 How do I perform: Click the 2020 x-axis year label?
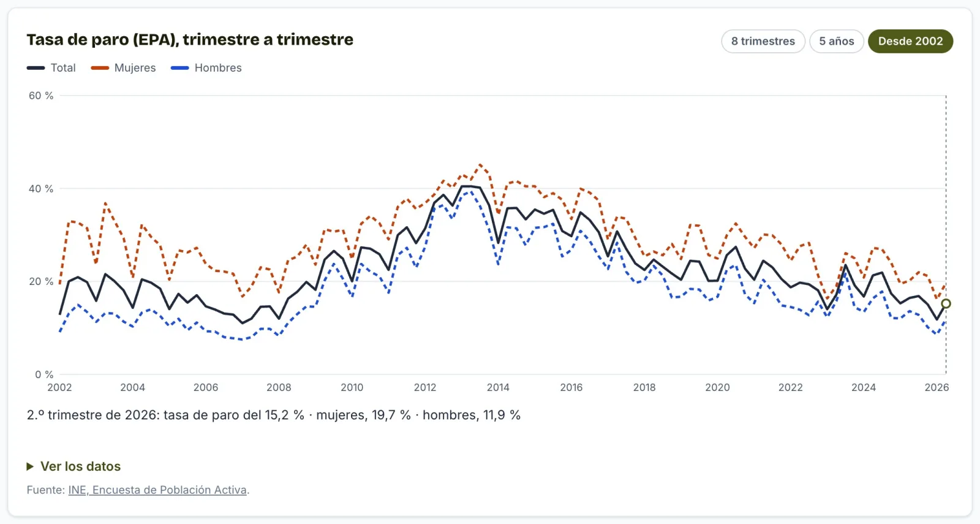(x=717, y=387)
